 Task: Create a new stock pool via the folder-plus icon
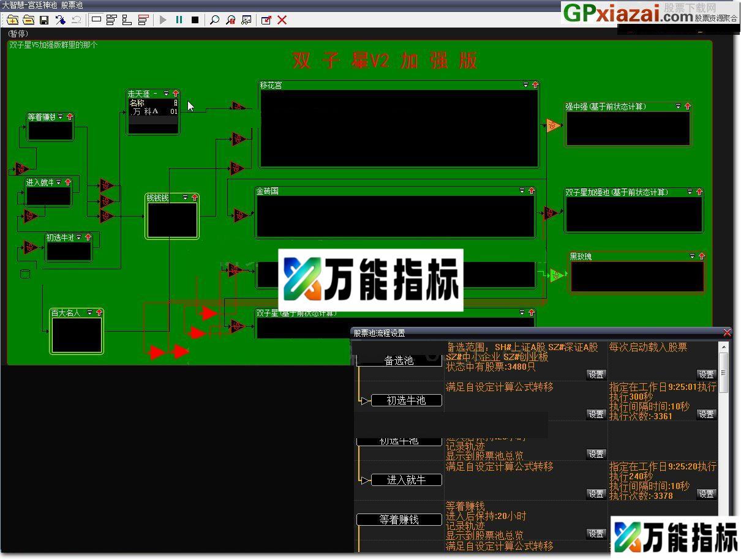pyautogui.click(x=12, y=20)
